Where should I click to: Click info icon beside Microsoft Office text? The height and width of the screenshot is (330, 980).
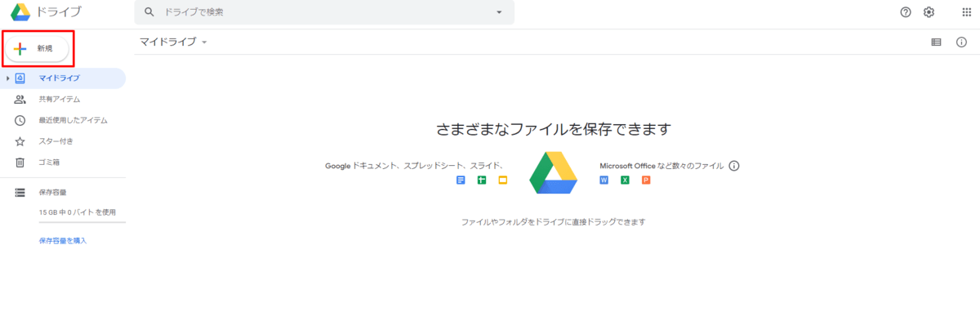click(x=733, y=166)
